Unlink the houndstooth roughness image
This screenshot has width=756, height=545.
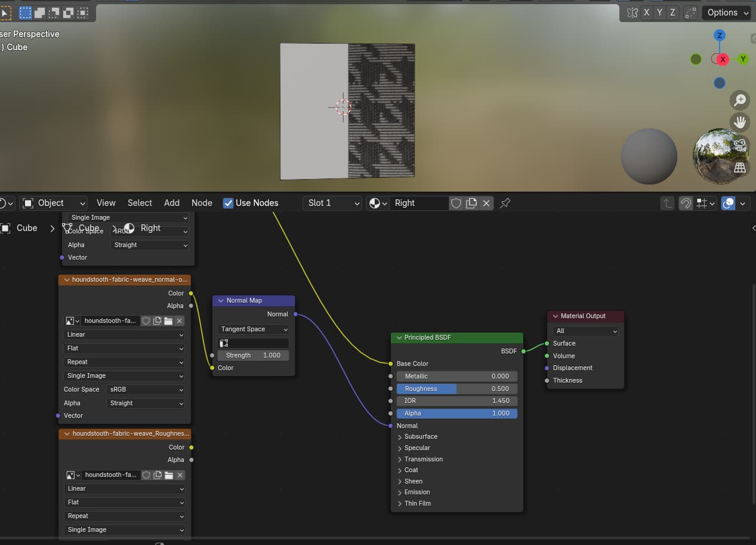178,475
